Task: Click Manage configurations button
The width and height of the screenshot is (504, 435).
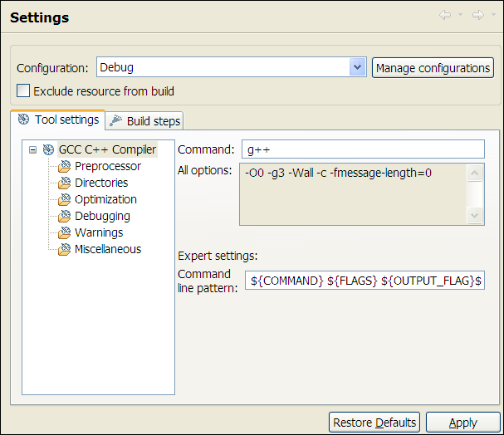Action: [433, 68]
